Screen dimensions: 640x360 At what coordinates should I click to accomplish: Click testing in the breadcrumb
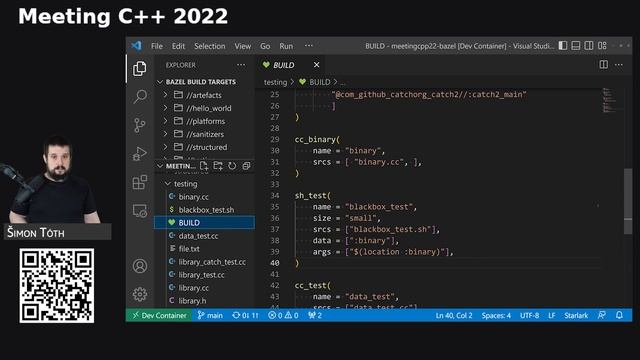(x=275, y=82)
